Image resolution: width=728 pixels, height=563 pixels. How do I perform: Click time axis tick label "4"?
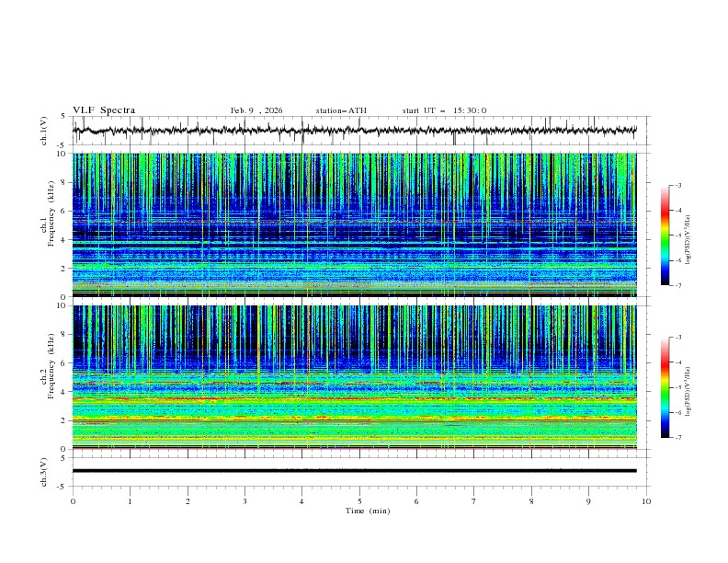301,501
